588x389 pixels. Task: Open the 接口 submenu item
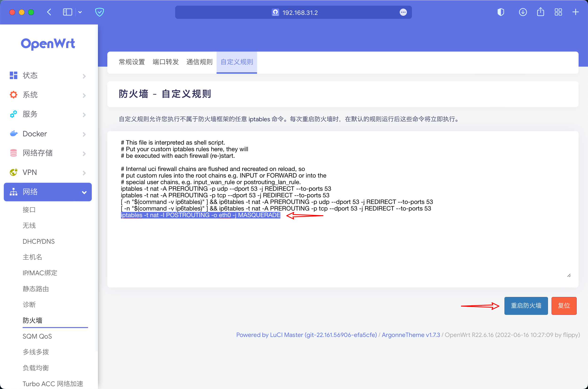(29, 210)
